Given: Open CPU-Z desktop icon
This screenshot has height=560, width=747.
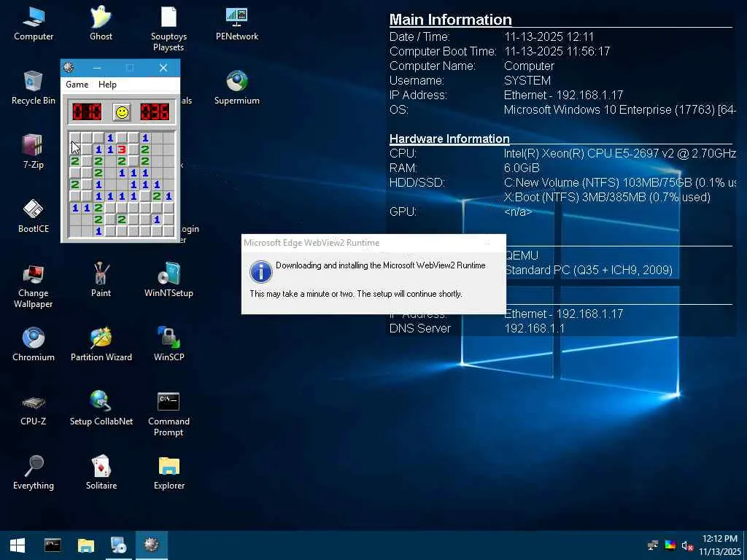Looking at the screenshot, I should coord(34,408).
